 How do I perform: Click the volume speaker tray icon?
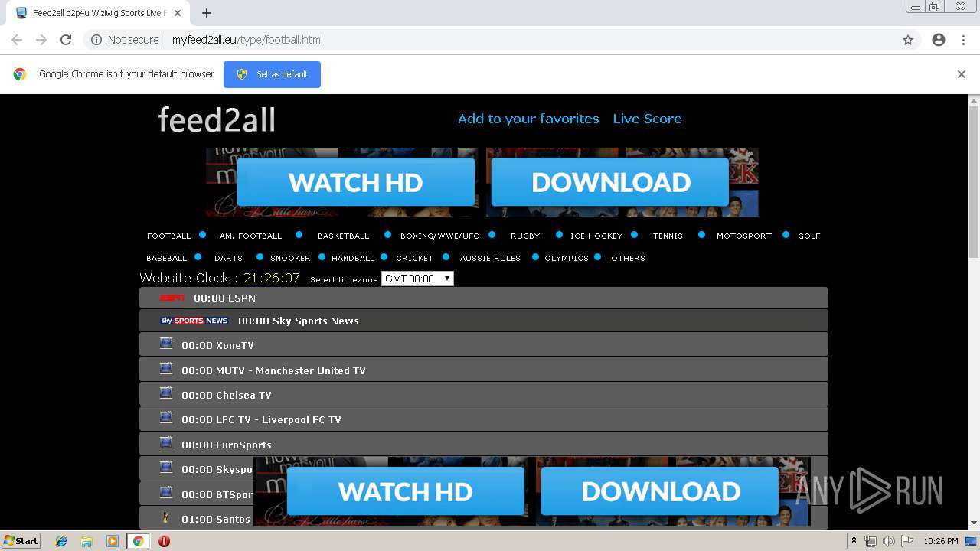888,541
